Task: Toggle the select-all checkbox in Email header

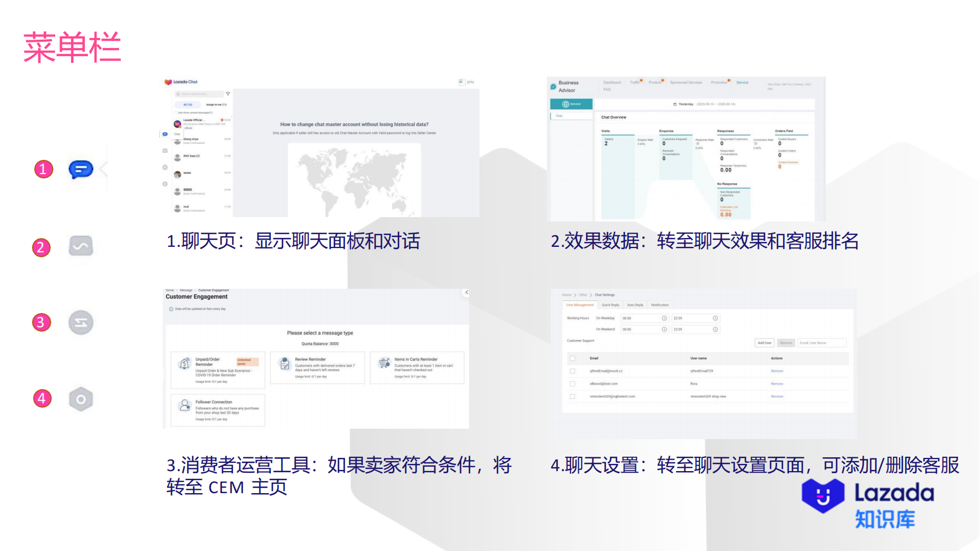Action: click(572, 358)
